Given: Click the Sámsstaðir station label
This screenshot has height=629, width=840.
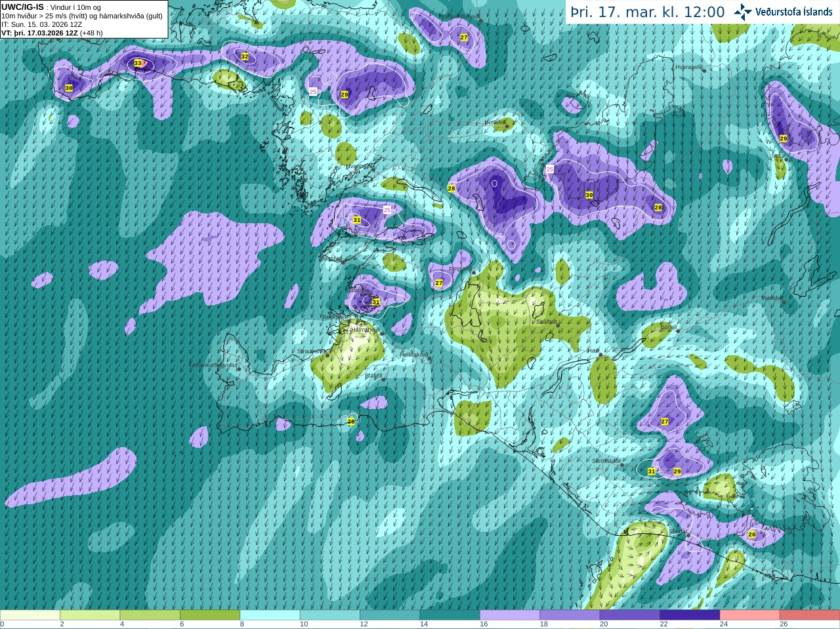Looking at the screenshot, I should coord(605,461).
